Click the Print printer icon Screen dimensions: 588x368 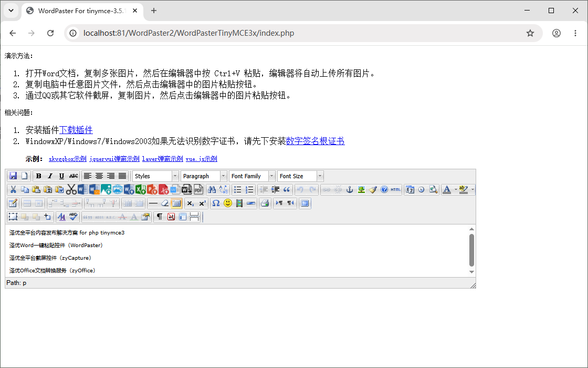(x=265, y=203)
